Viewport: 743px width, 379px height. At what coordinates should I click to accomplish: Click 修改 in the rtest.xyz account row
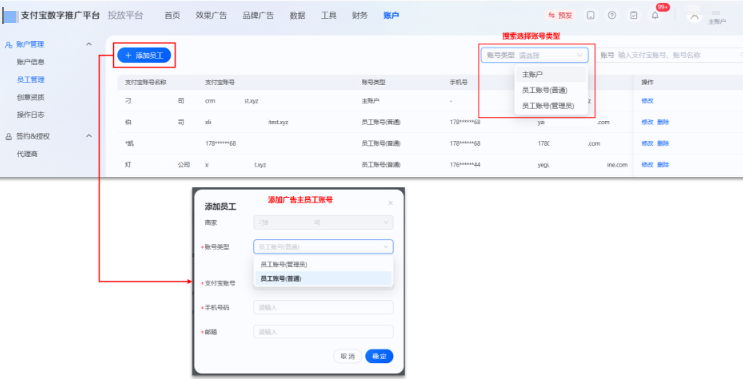[x=647, y=122]
